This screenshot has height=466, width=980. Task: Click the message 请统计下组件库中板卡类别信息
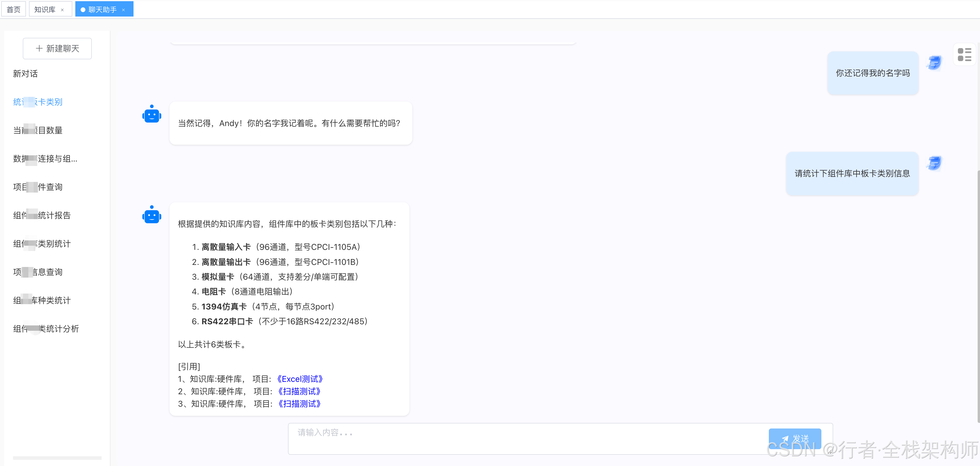click(x=852, y=173)
